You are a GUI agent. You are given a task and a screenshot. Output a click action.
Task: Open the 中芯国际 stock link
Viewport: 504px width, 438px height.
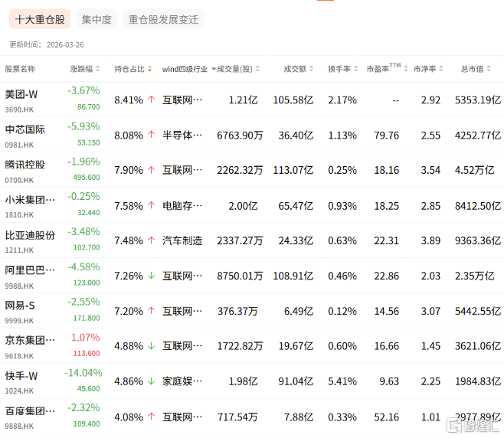point(25,129)
